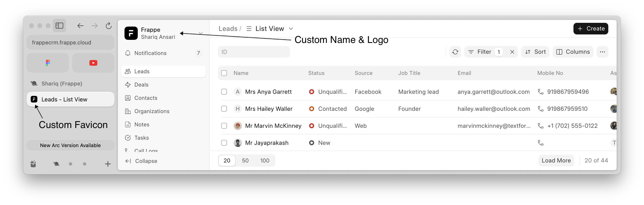The width and height of the screenshot is (644, 205).
Task: Open the Columns selector
Action: (573, 52)
